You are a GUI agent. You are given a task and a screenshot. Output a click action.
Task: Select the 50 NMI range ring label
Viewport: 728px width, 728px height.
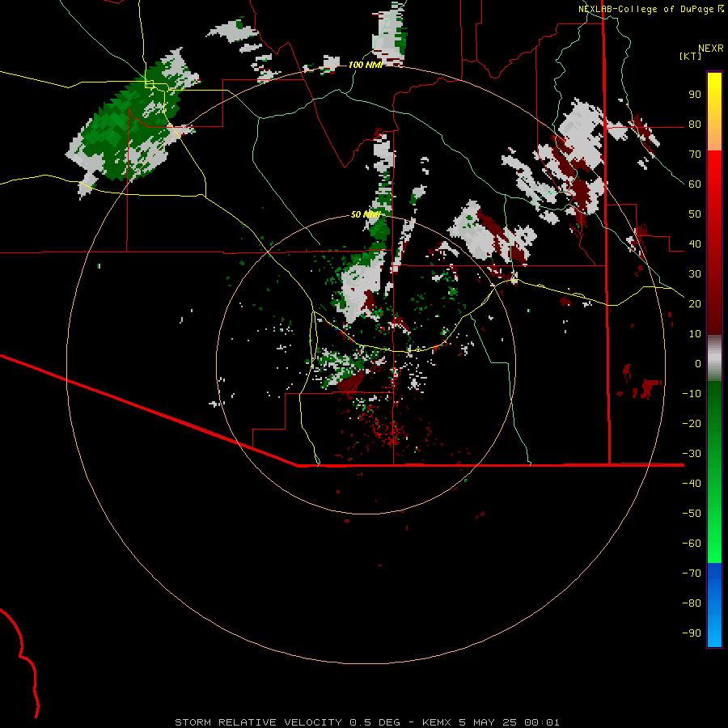[x=366, y=214]
